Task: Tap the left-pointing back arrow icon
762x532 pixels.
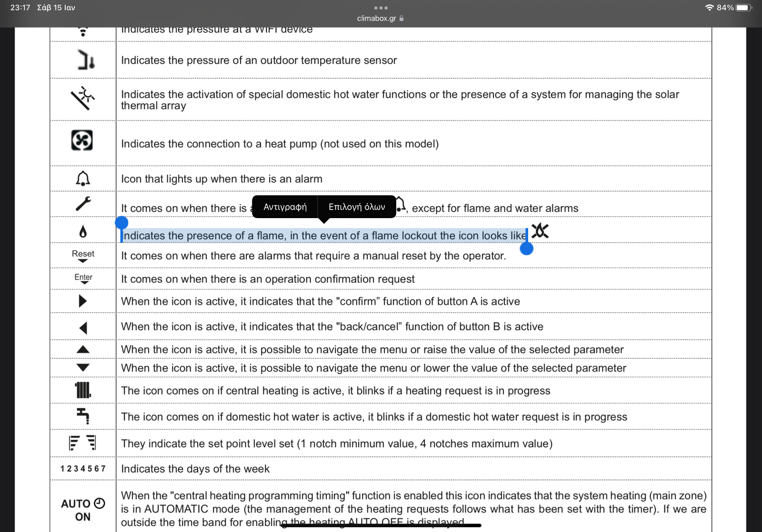Action: pos(83,328)
